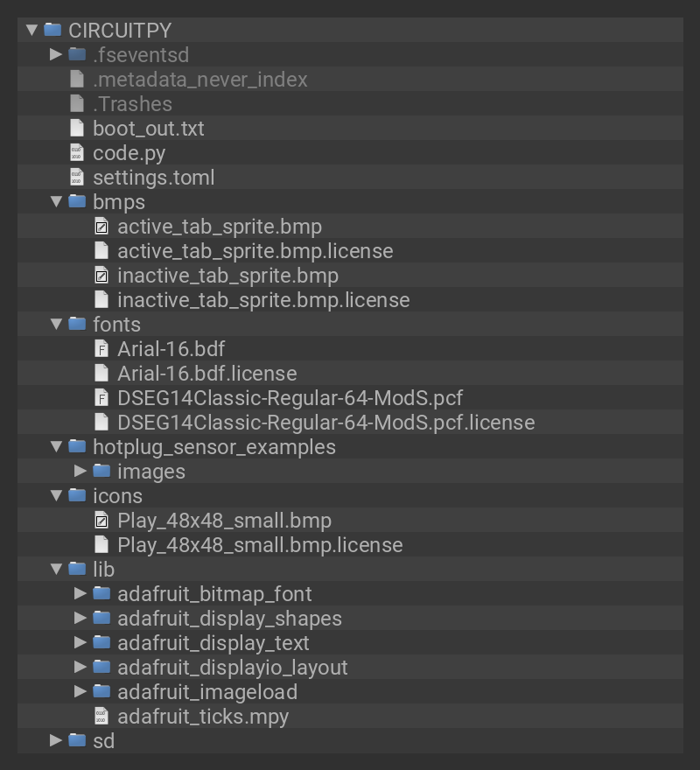The width and height of the screenshot is (700, 770).
Task: Expand the .fseventsd folder
Action: coord(57,55)
